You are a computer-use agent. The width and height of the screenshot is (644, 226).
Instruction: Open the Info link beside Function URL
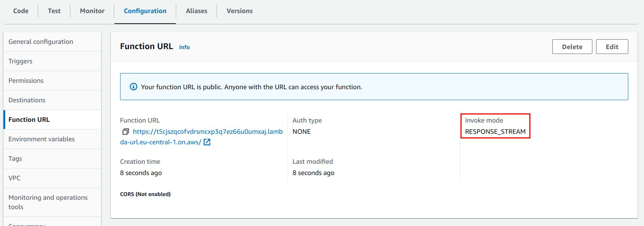[184, 47]
